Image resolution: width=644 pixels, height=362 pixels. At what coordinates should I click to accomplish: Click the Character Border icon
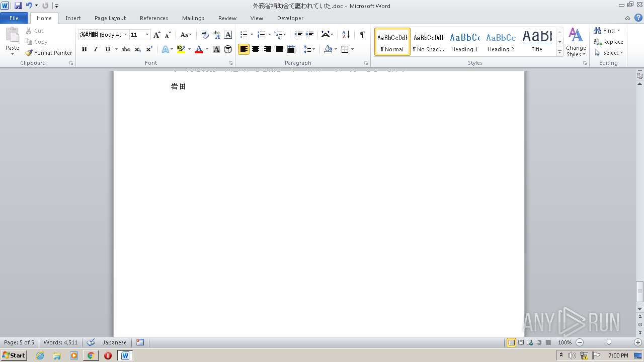(x=228, y=35)
